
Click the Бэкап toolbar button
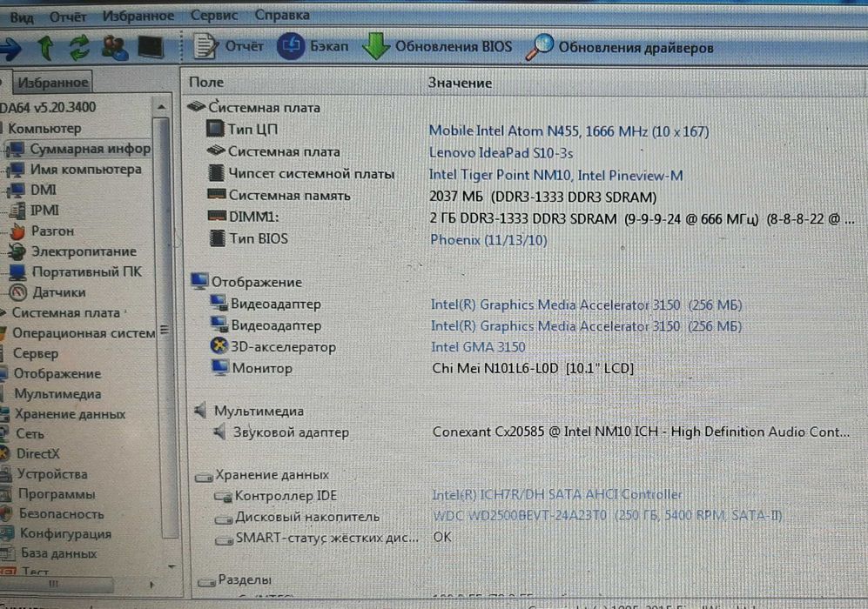pos(313,46)
